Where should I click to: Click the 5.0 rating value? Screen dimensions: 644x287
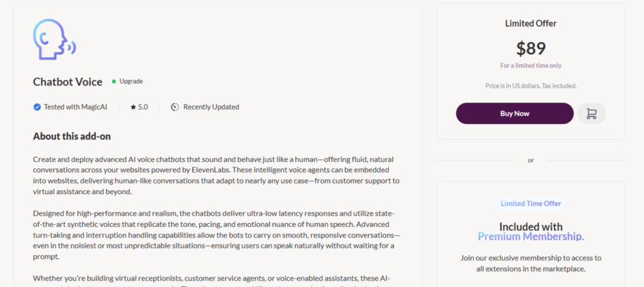[x=143, y=107]
